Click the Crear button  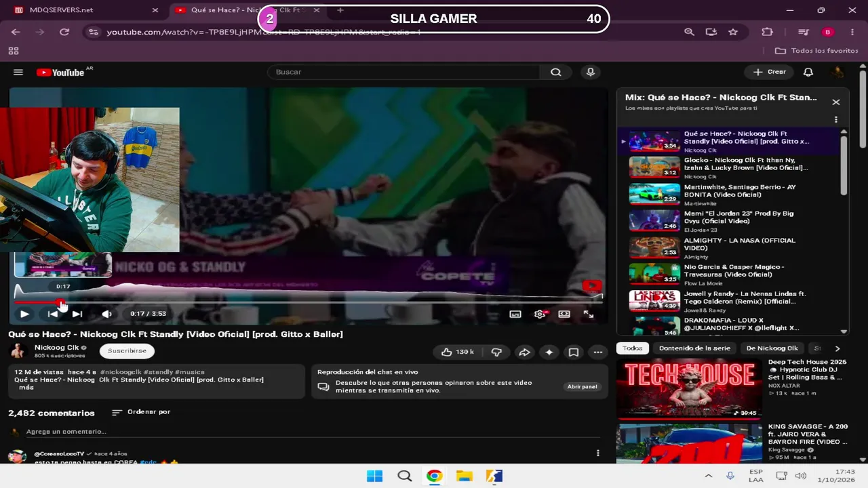pos(769,72)
